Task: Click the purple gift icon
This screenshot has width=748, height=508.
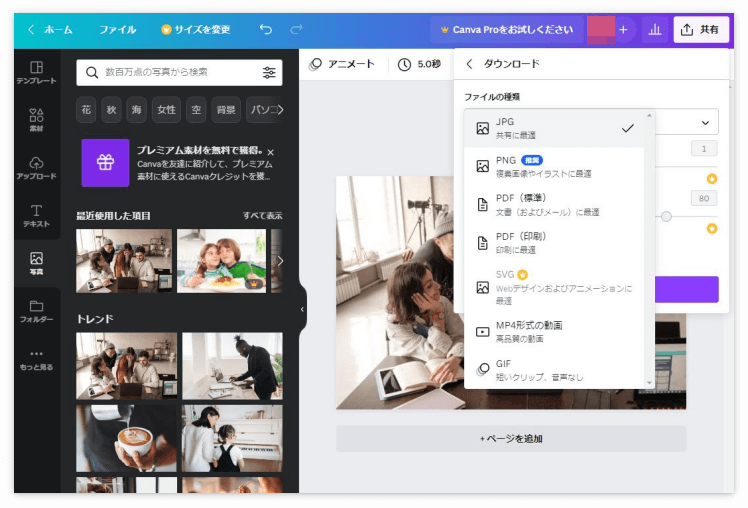Action: (105, 163)
